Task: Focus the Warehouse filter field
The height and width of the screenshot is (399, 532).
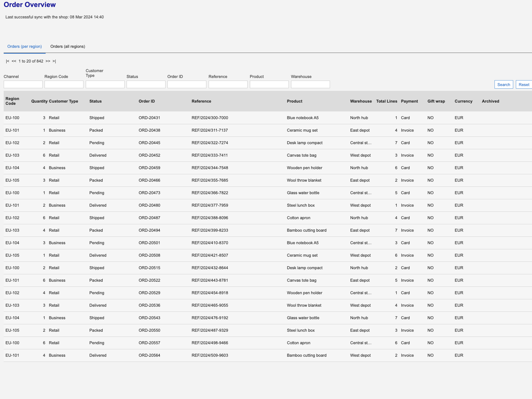Action: [x=311, y=84]
